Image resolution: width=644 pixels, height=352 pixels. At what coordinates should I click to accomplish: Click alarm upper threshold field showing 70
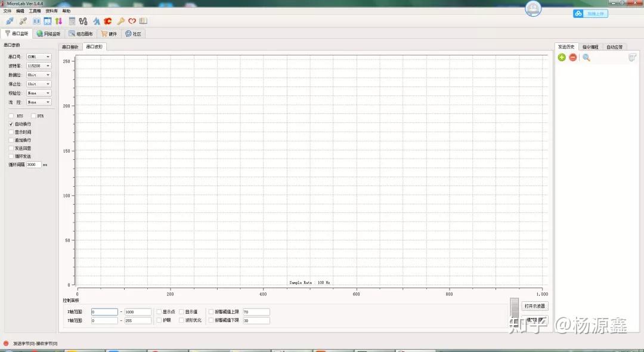tap(256, 312)
